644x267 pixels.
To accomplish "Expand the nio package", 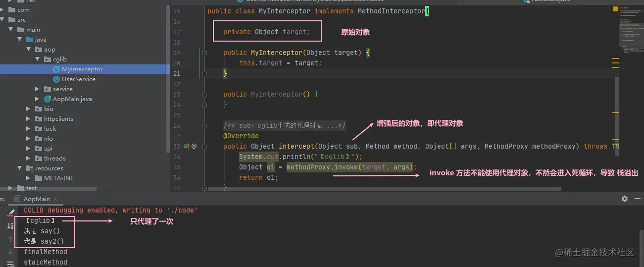I will click(29, 139).
